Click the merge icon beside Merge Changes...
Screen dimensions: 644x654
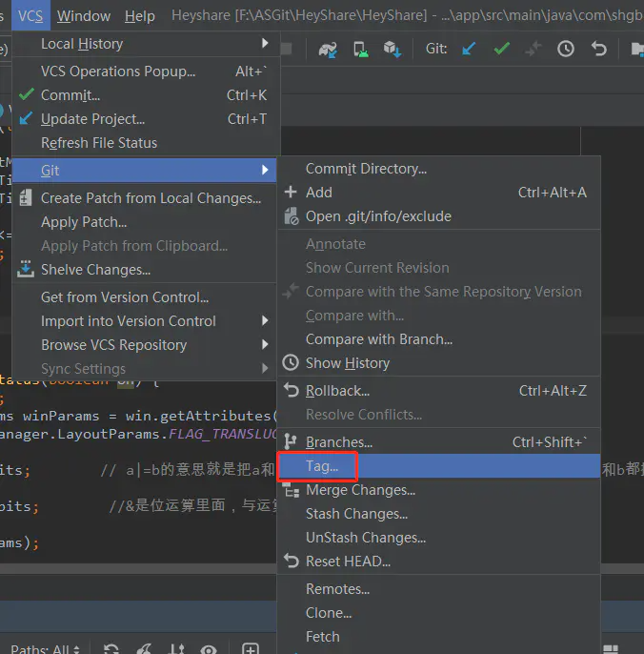(x=292, y=490)
